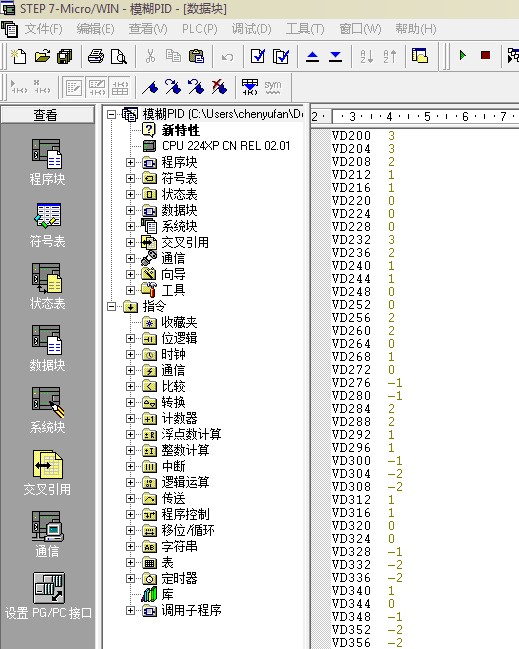
Task: Select 设置 PG/PC 接口 sidebar icon
Action: pyautogui.click(x=48, y=596)
